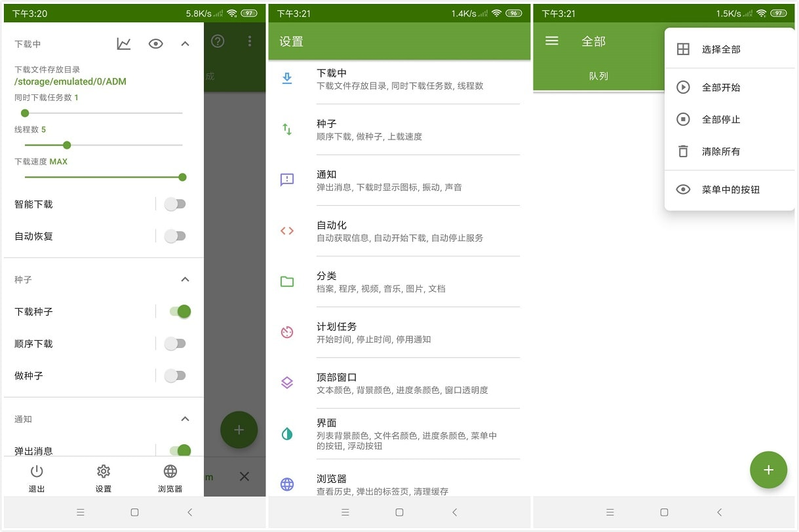Screen dimensions: 799x532
Task: Open the 计划任务 clock icon
Action: [286, 332]
